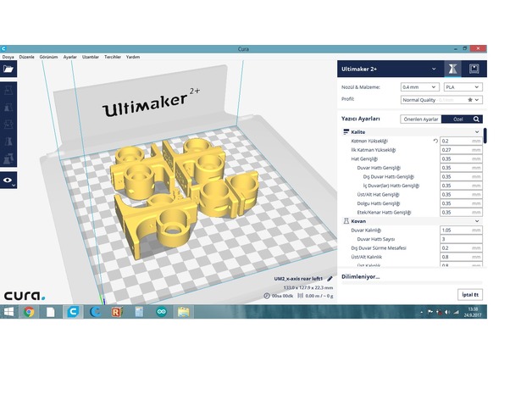Screen dimensions: 532x400
Task: Open the 0.4 mm nozzle dropdown
Action: click(x=419, y=87)
